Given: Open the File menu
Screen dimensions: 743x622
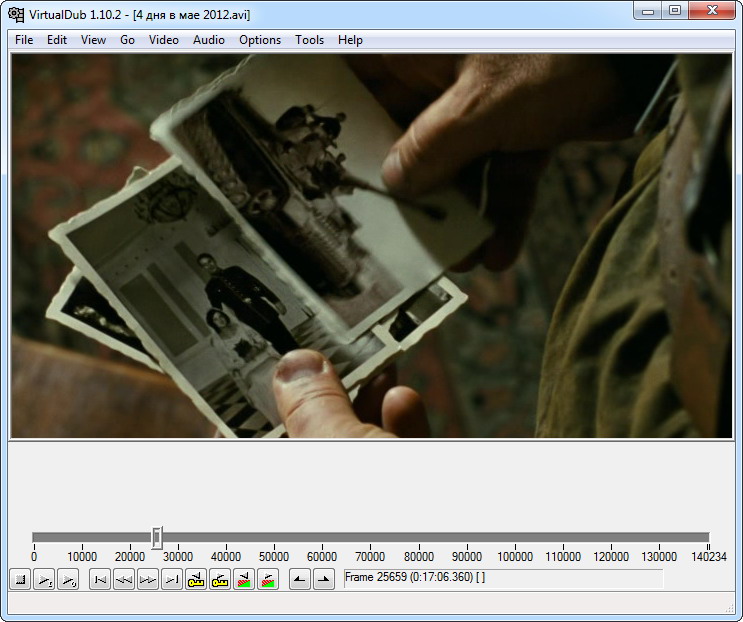Looking at the screenshot, I should tap(24, 40).
